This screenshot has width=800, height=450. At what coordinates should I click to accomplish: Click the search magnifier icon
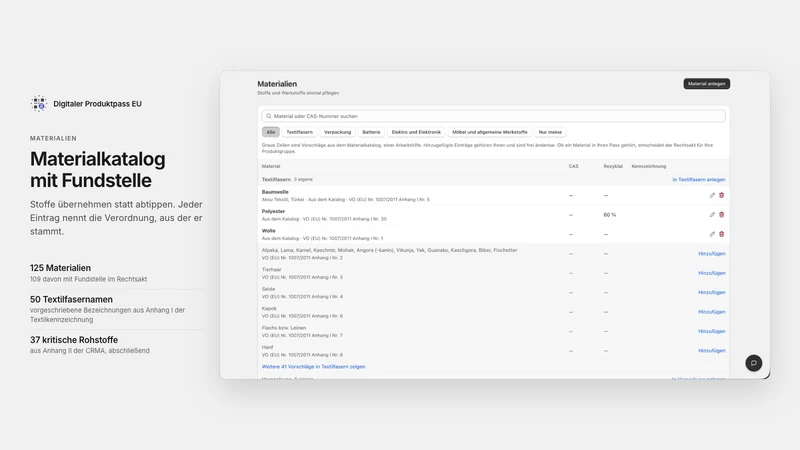[269, 116]
